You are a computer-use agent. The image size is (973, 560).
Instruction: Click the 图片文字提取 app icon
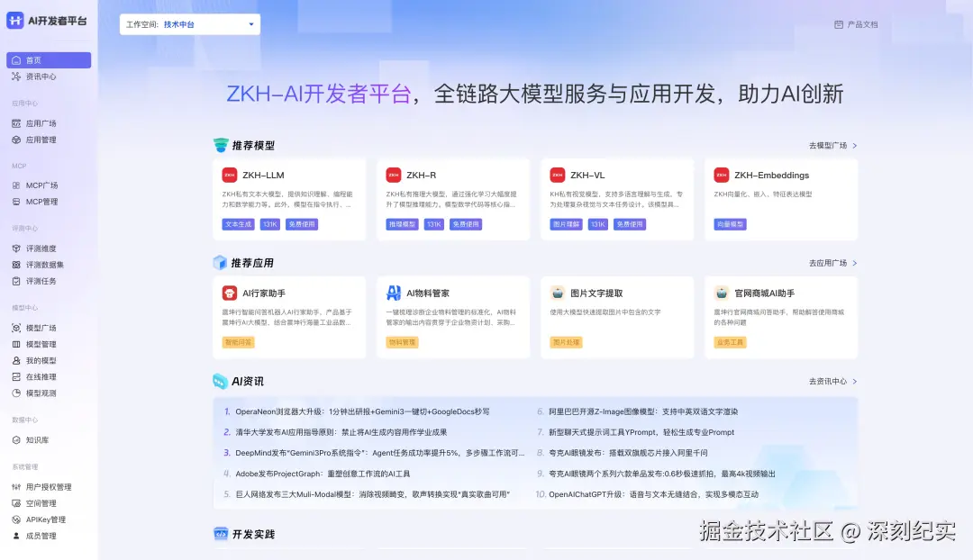coord(558,293)
